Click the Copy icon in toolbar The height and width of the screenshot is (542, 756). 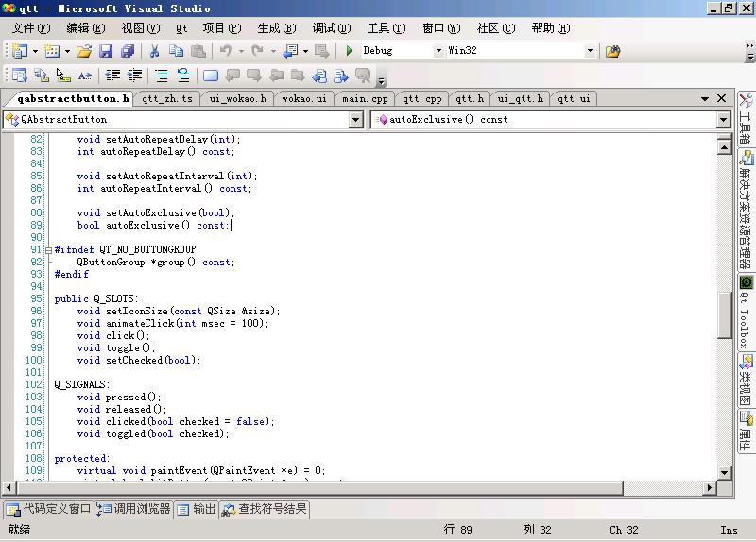click(x=176, y=51)
